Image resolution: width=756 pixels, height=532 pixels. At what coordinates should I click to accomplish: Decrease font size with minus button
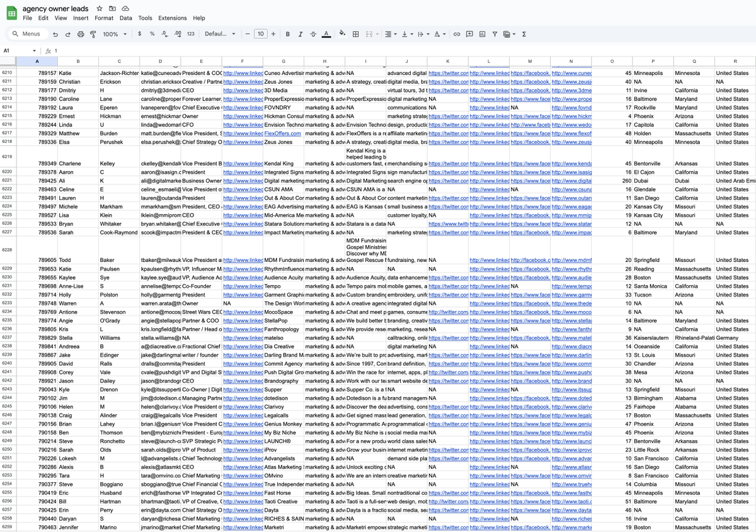pos(248,34)
